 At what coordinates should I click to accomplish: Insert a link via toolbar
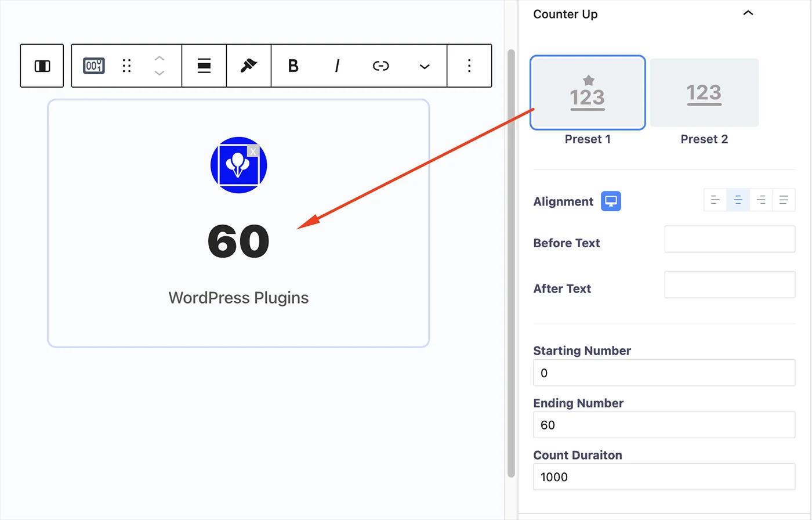[x=380, y=66]
